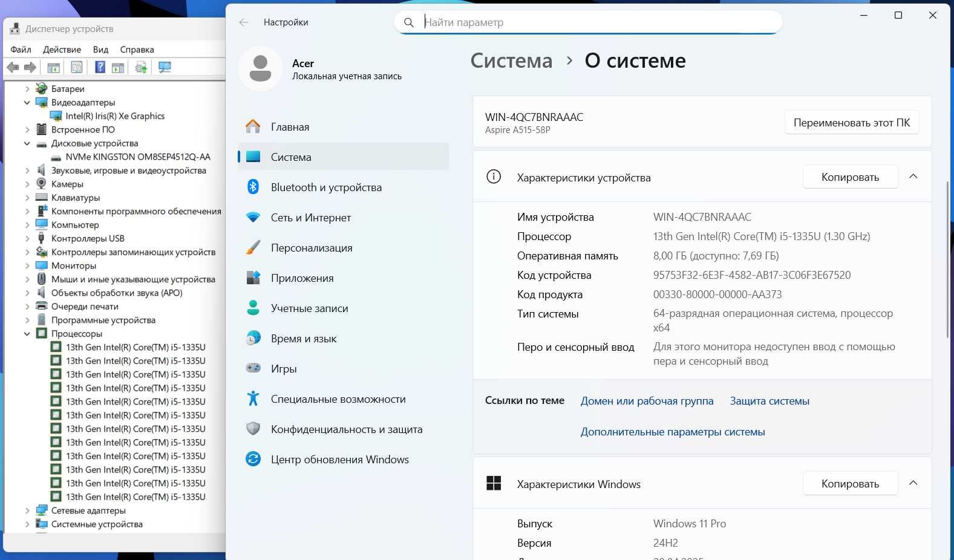
Task: Click the Переименовать этот ПК button
Action: [x=852, y=123]
